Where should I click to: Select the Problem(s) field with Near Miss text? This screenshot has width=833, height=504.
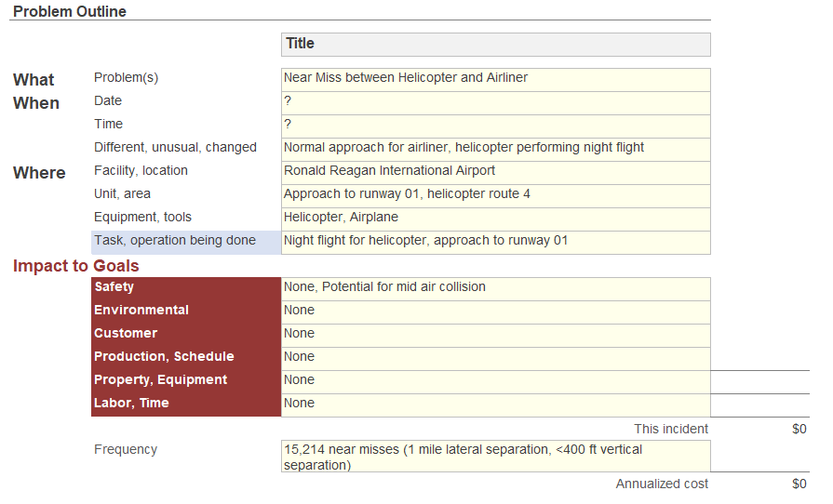[495, 79]
